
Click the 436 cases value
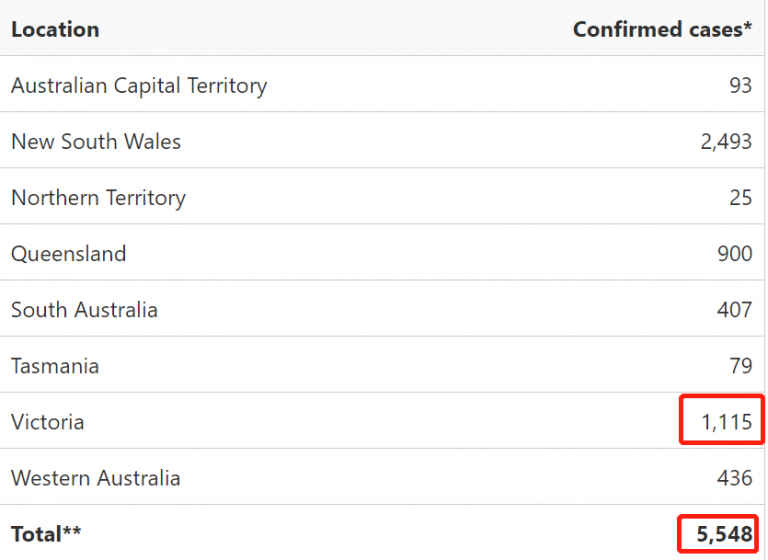[x=735, y=478]
